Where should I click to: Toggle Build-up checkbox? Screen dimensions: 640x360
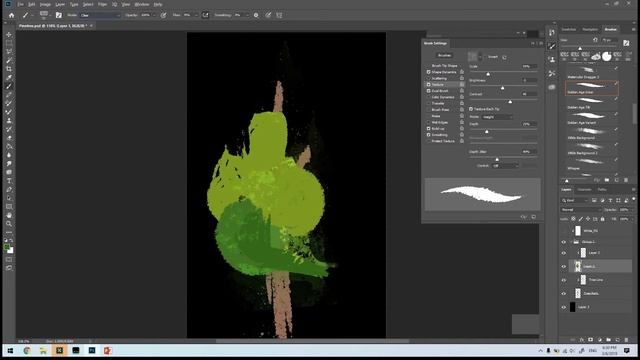click(429, 129)
